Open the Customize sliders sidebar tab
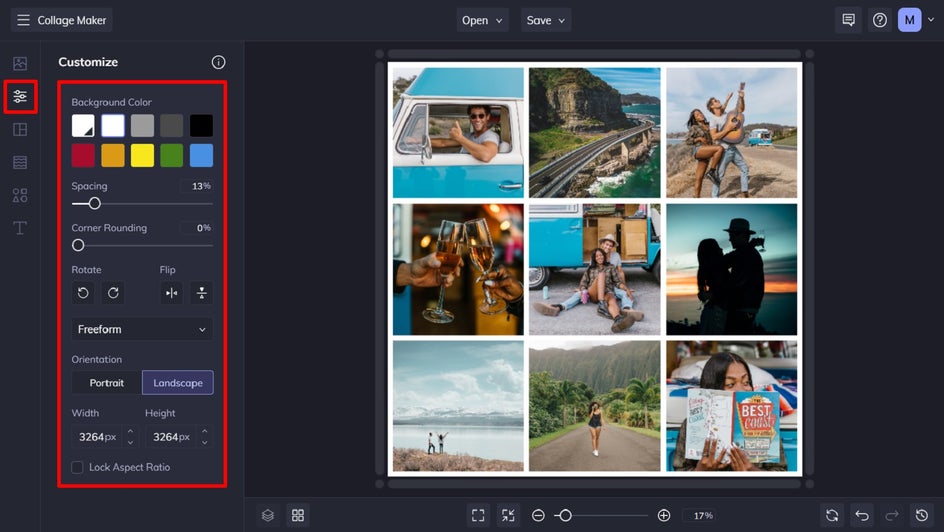Image resolution: width=944 pixels, height=532 pixels. [20, 96]
